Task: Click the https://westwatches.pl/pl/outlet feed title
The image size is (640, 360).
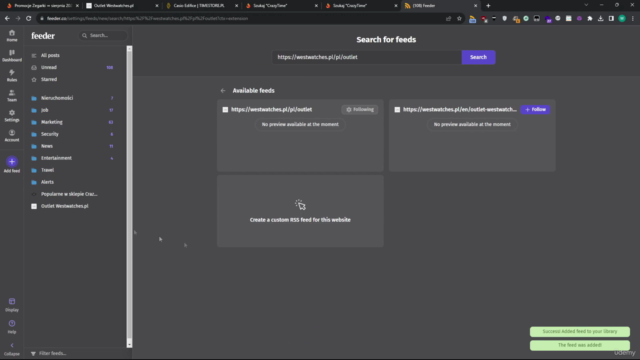Action: [271, 109]
